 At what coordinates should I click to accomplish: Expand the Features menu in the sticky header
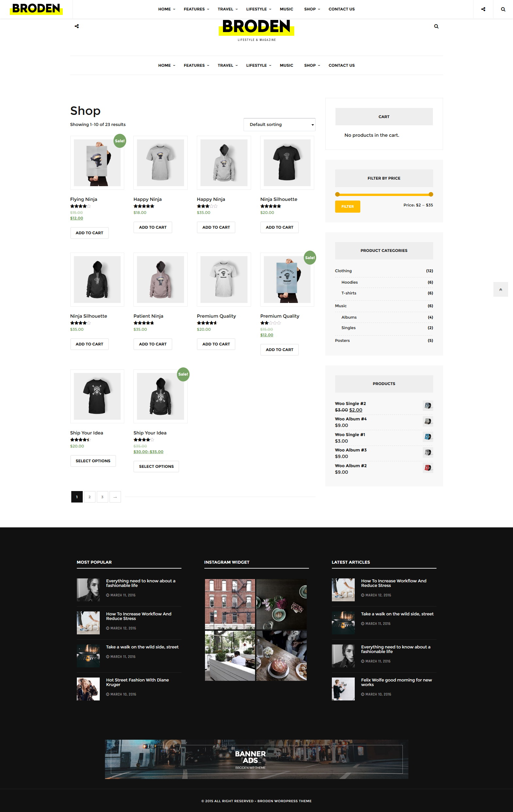coord(196,9)
